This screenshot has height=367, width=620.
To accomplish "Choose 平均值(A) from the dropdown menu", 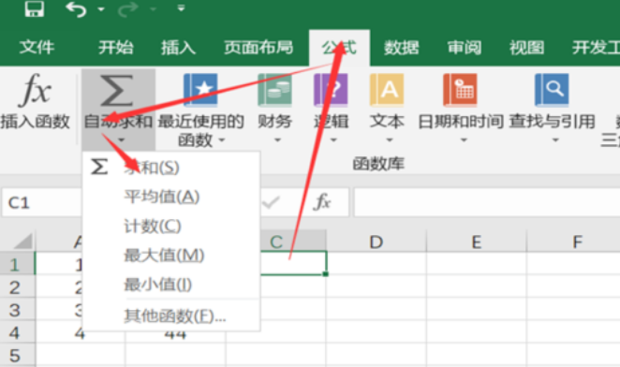I will [x=171, y=197].
